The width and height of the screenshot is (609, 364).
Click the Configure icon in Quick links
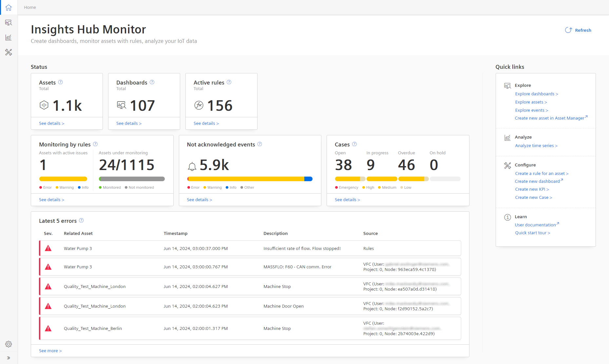507,165
